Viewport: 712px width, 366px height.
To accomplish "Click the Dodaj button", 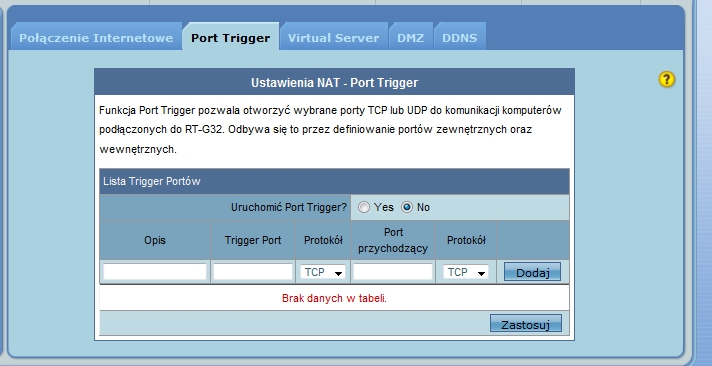I will [532, 272].
